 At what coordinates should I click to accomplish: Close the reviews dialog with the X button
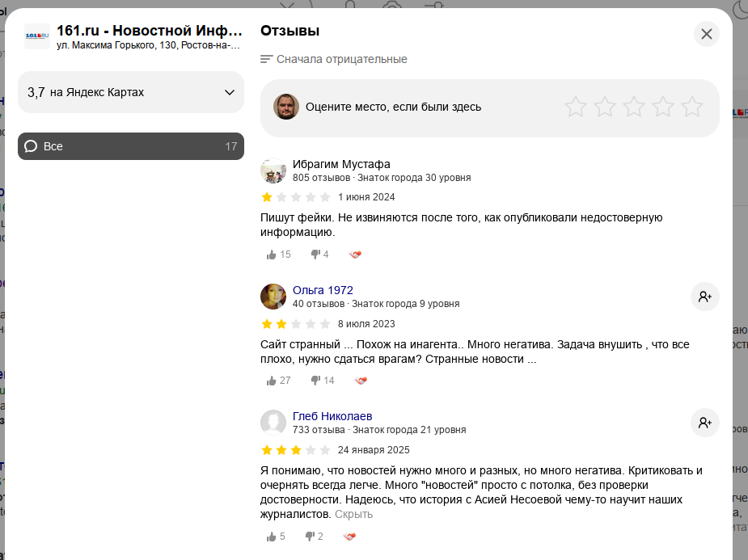point(706,34)
